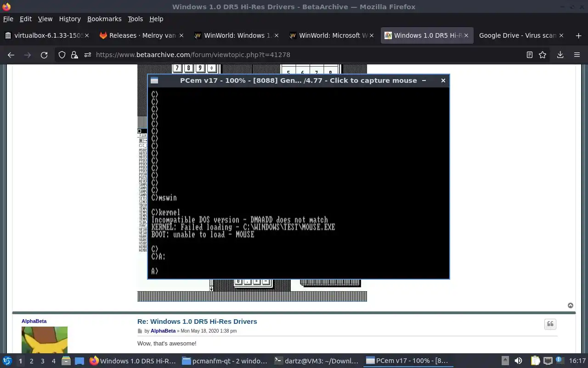Click the AlphaBeta Pikachu avatar image
Image resolution: width=588 pixels, height=368 pixels.
click(x=45, y=340)
